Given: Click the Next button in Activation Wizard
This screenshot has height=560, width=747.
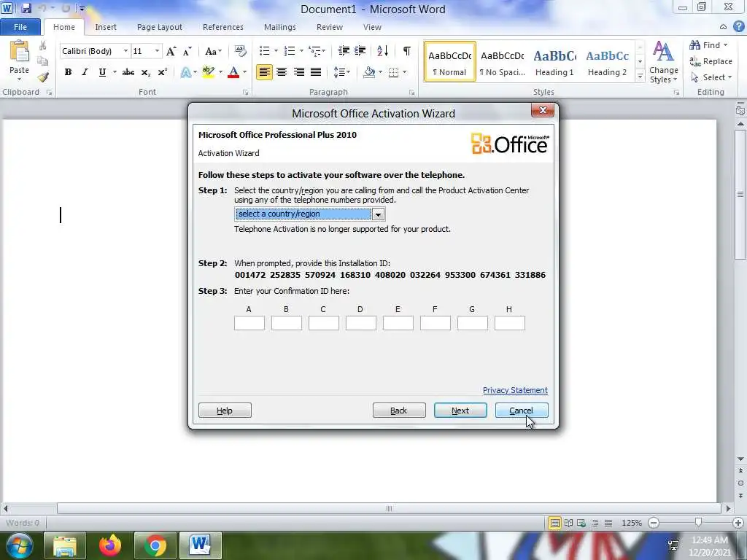Looking at the screenshot, I should tap(460, 411).
